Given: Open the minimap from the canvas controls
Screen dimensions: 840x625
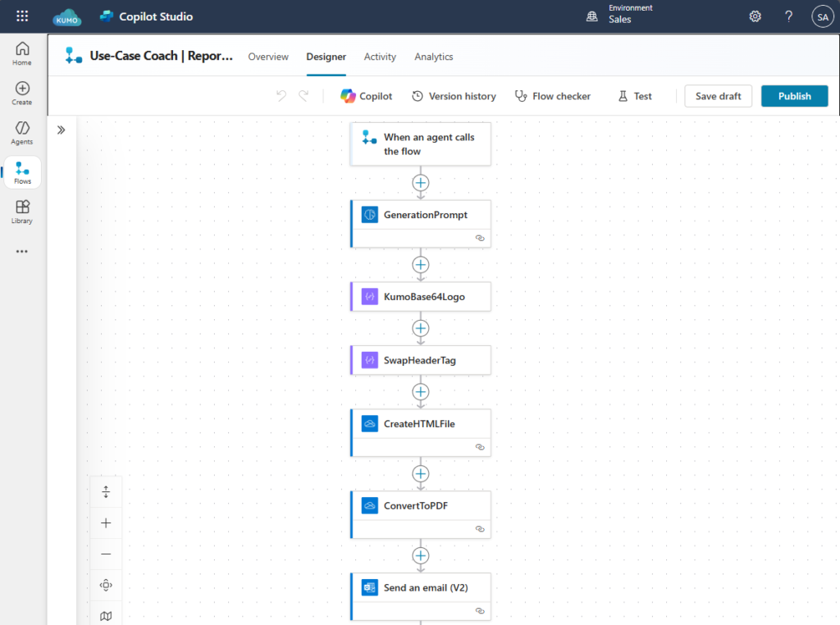Looking at the screenshot, I should (x=106, y=615).
